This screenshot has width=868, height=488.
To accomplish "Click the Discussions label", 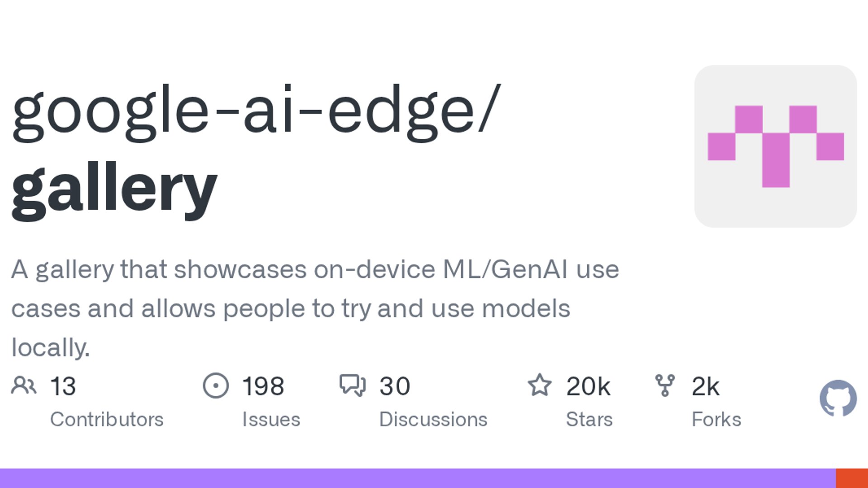I will 433,419.
